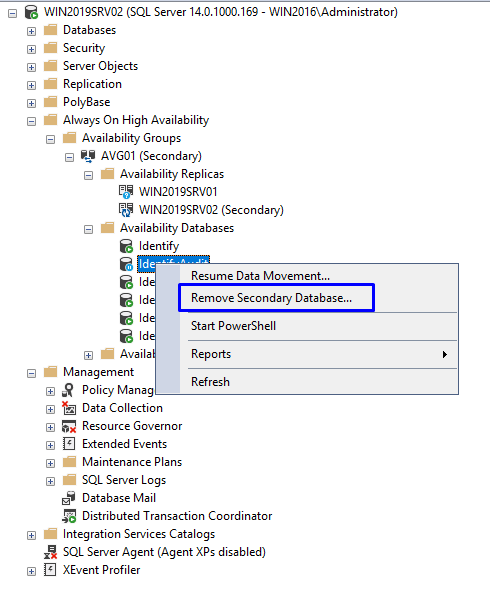This screenshot has width=490, height=596.
Task: Expand the Databases node
Action: [32, 31]
